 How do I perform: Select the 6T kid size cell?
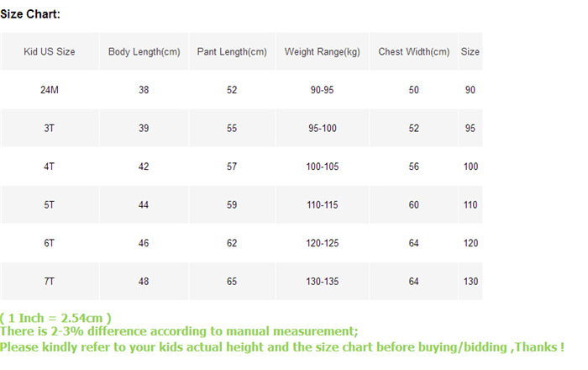click(50, 243)
